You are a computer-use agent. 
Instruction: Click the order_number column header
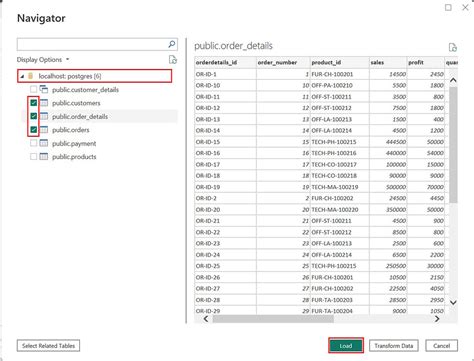[x=283, y=62]
